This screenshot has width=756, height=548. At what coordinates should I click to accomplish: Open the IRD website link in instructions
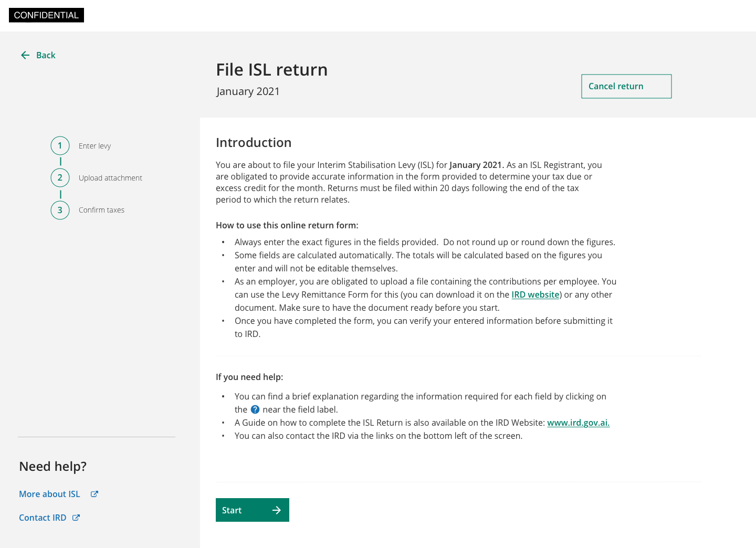click(535, 294)
